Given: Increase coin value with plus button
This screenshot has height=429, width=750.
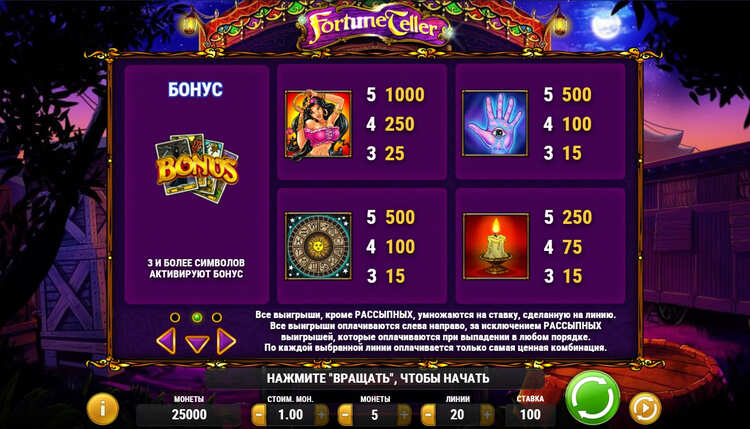Looking at the screenshot, I should pyautogui.click(x=322, y=415).
